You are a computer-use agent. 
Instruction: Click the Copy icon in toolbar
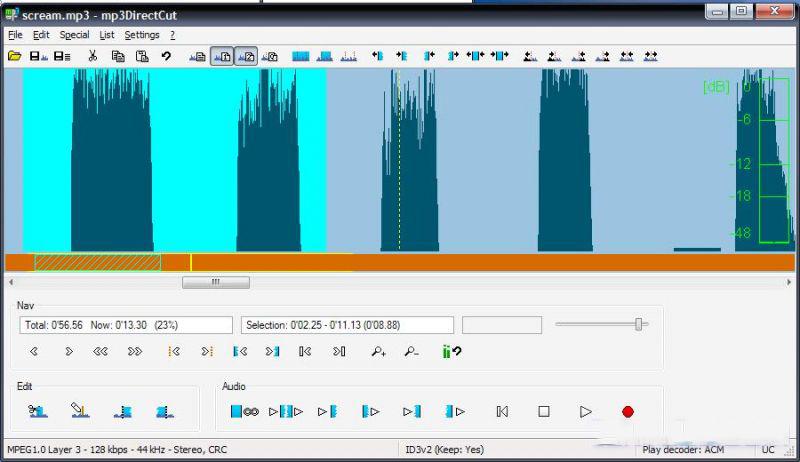[x=118, y=56]
